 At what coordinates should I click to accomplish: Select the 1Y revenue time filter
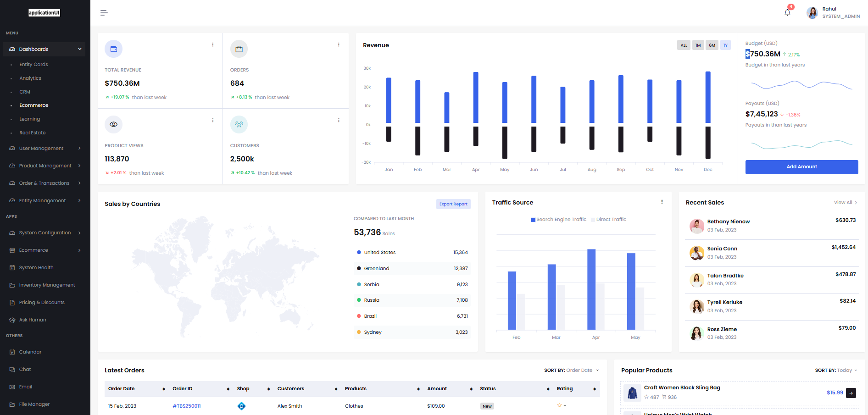[725, 45]
